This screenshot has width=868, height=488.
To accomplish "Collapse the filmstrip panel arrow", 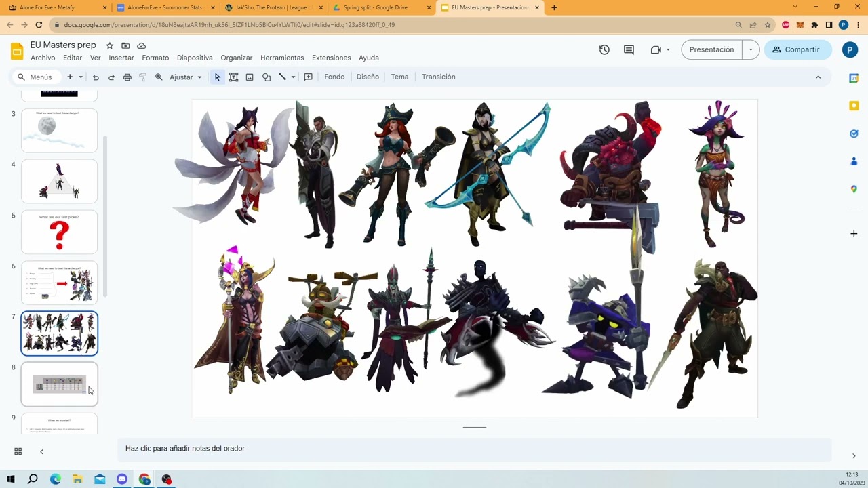I will point(41,451).
